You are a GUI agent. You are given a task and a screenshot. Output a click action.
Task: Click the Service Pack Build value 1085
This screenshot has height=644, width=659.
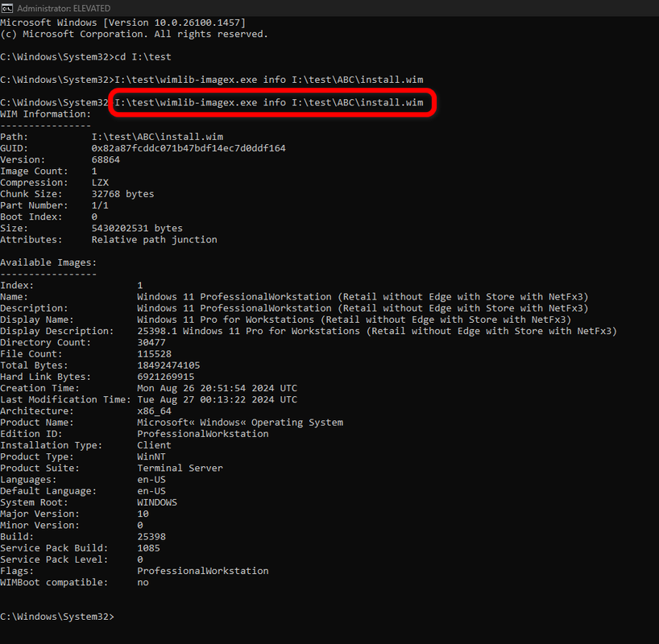(x=148, y=548)
